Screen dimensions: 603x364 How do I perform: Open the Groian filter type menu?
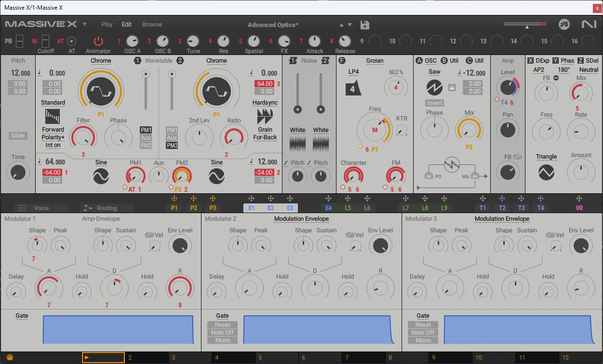[x=375, y=61]
